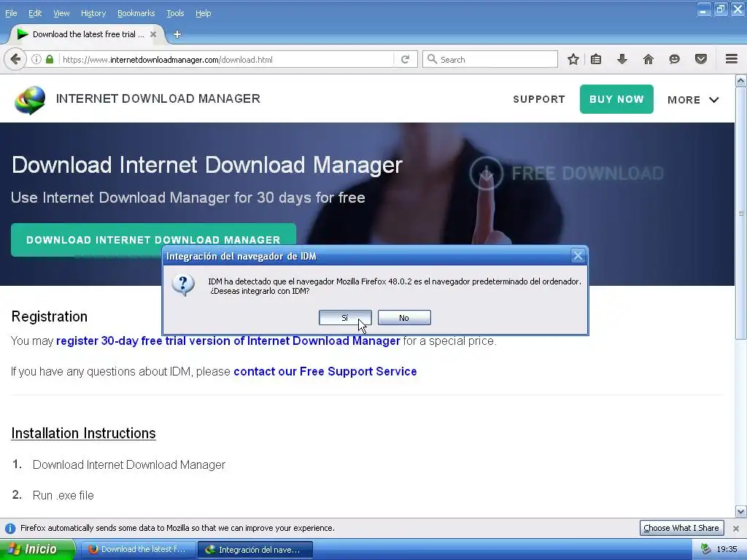The image size is (747, 560).
Task: Click the 19:35 taskbar clock
Action: (x=727, y=549)
